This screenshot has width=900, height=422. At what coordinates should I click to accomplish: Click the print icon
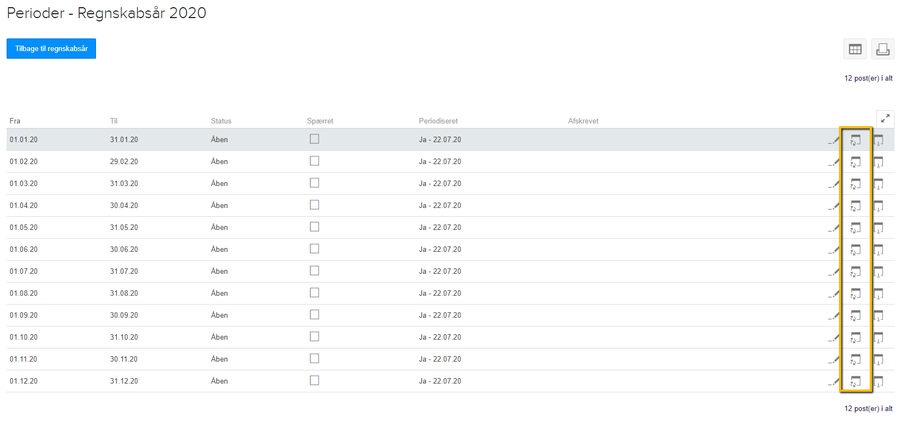882,49
